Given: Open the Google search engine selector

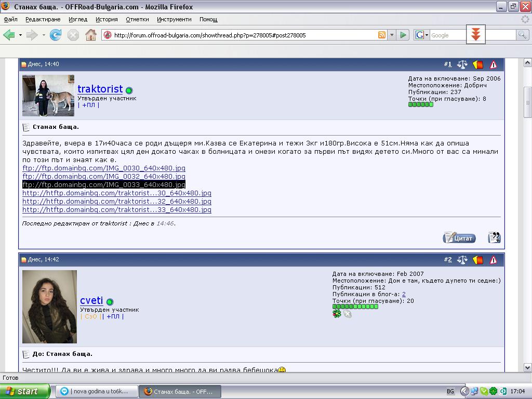Looking at the screenshot, I should [x=422, y=35].
